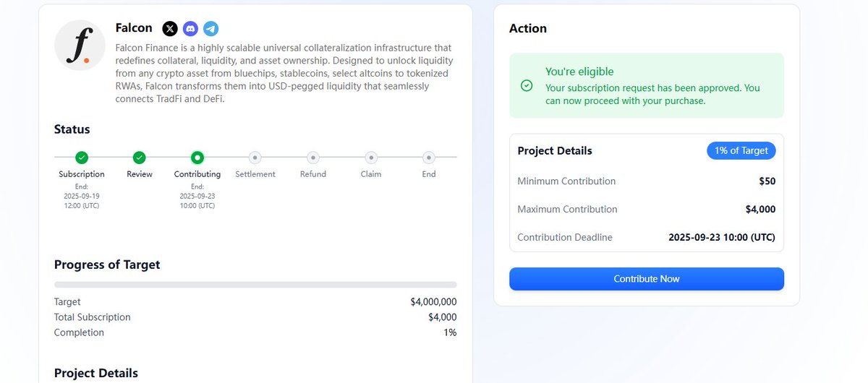Click the green eligibility checkmark icon

click(x=527, y=85)
